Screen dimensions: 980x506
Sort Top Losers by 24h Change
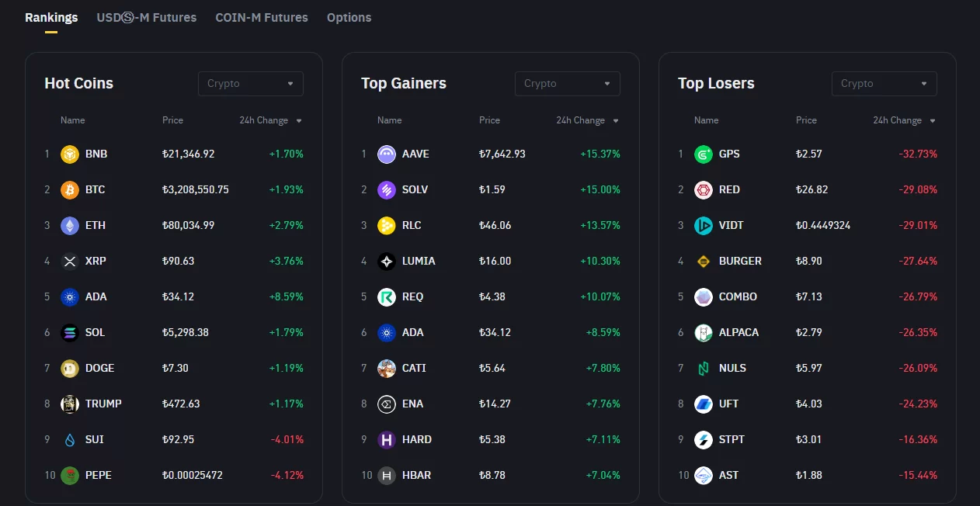tap(904, 120)
